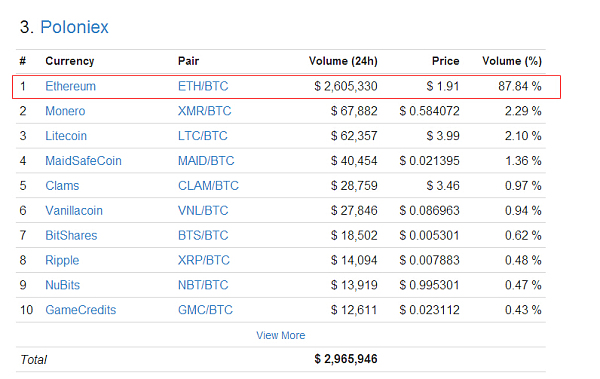This screenshot has width=600, height=379.
Task: Open the NuBits currency link
Action: (62, 285)
